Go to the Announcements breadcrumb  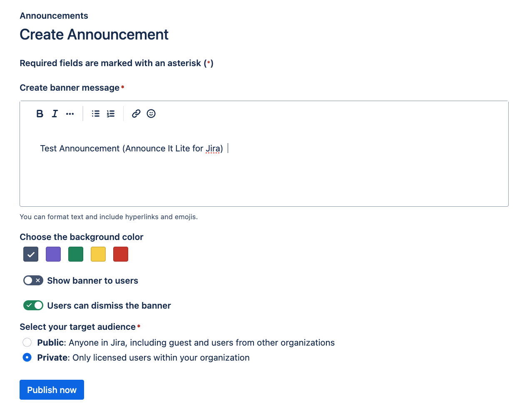[x=54, y=16]
